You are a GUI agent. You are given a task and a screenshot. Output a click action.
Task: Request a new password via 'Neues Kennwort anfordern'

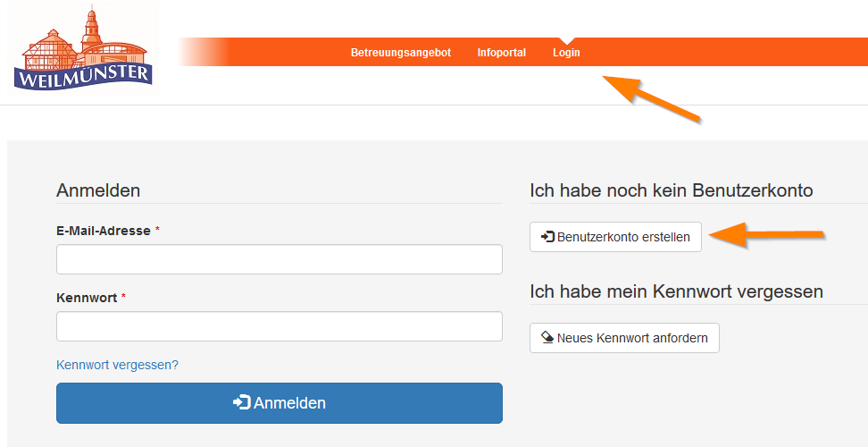click(624, 338)
